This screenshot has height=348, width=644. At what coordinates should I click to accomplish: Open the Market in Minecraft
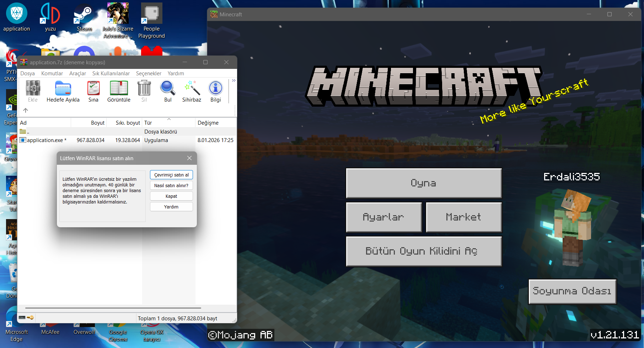click(x=464, y=217)
